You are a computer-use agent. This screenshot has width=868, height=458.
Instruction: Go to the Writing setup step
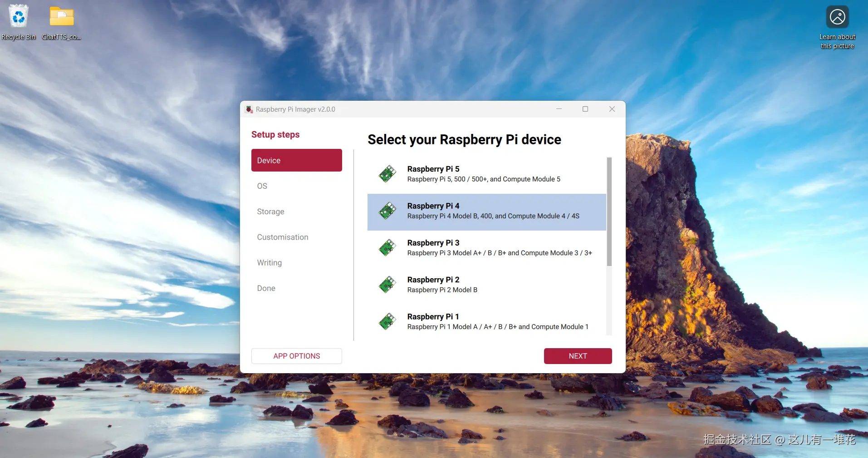(x=297, y=263)
